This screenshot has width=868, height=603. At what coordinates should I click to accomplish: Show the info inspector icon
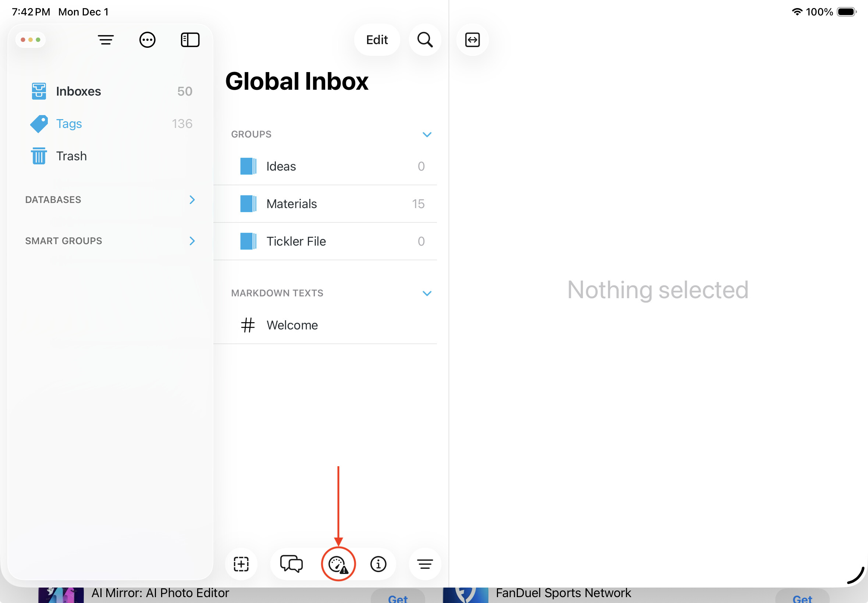[x=378, y=564]
